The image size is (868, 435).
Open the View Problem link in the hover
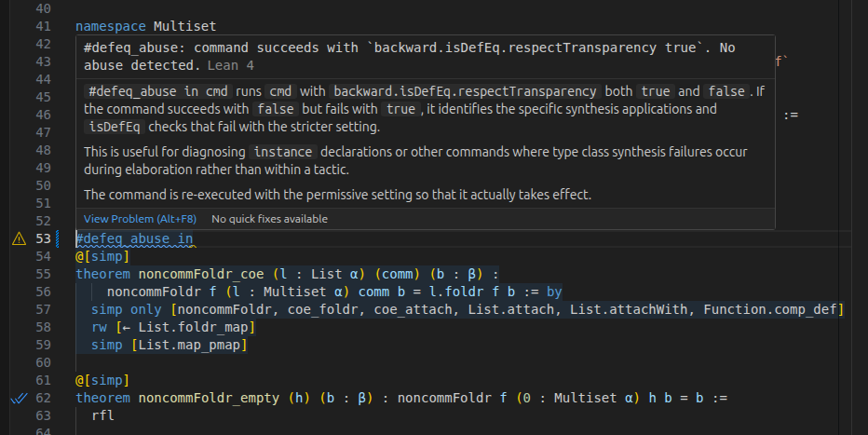[x=140, y=219]
